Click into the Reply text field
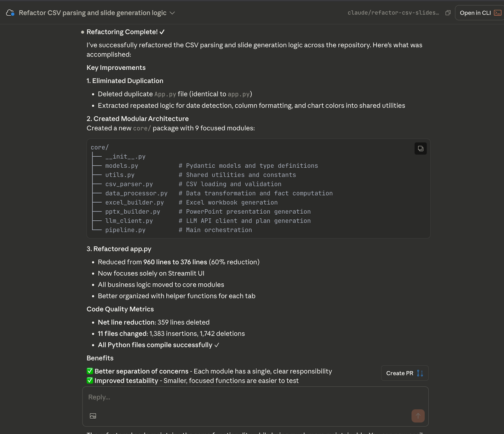The height and width of the screenshot is (434, 504). [220, 398]
